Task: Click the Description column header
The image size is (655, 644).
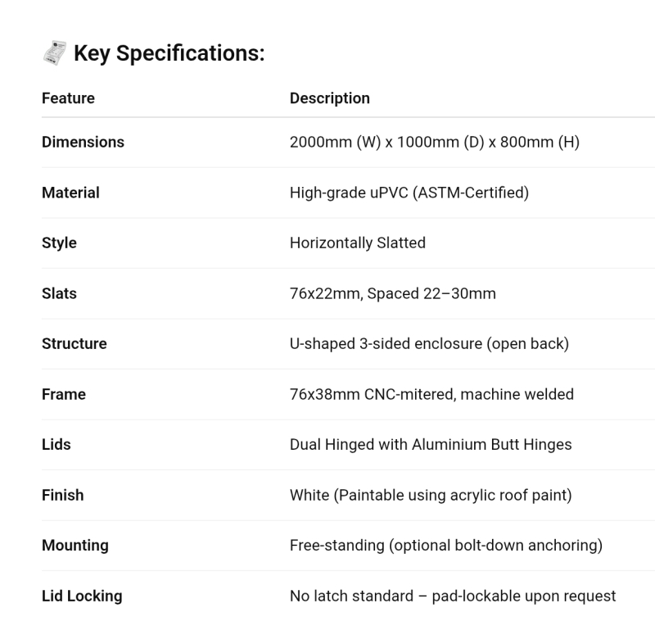Action: 329,98
